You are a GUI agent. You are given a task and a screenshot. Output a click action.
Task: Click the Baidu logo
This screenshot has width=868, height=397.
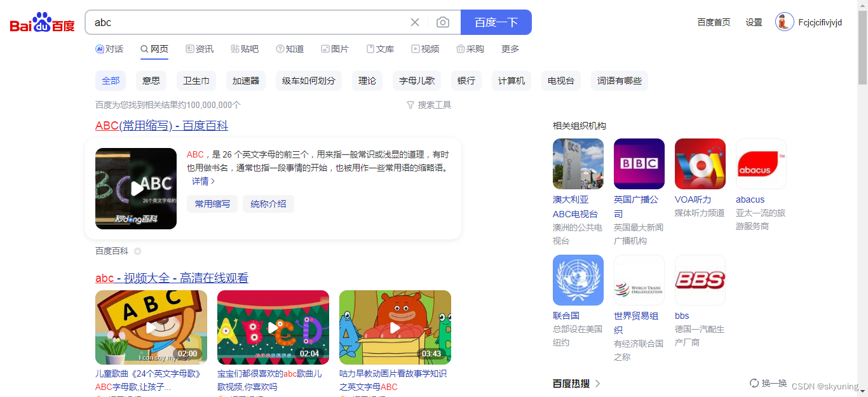pyautogui.click(x=43, y=23)
